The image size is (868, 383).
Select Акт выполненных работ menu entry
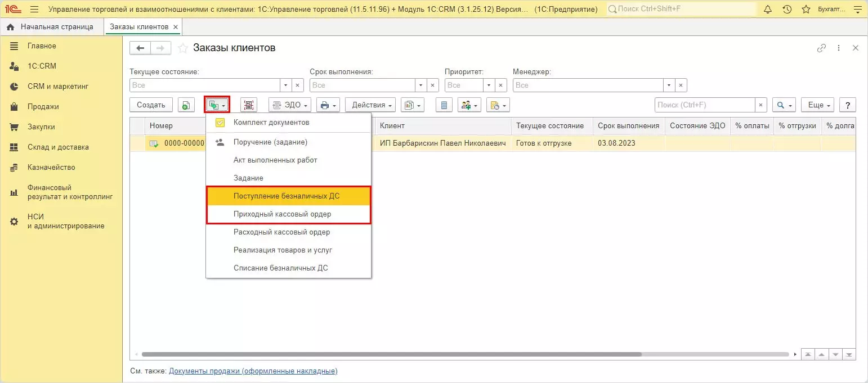(288, 160)
